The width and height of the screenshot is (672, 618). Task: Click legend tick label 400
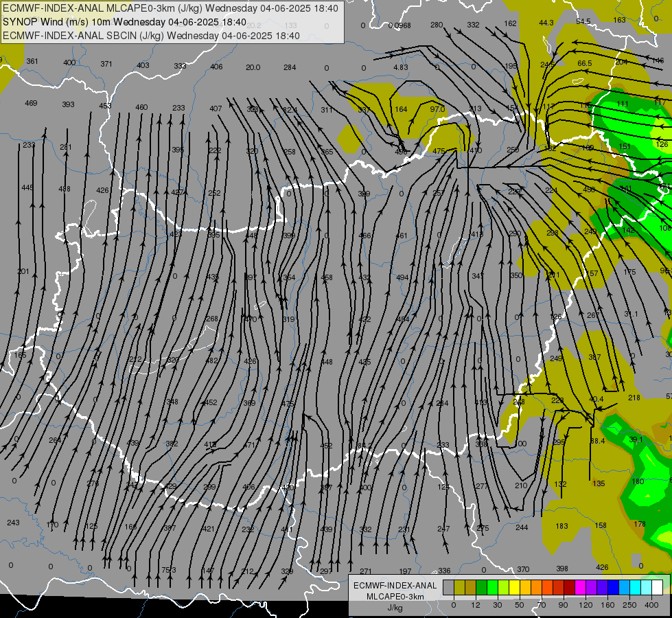point(651,605)
